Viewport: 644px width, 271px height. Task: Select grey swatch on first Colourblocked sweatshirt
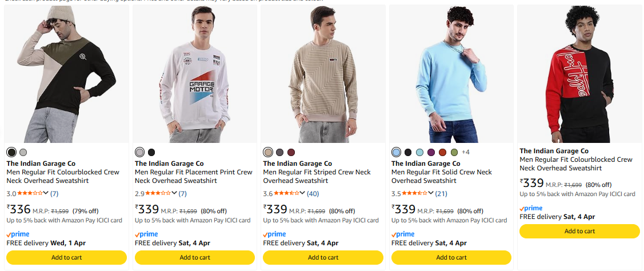click(x=23, y=152)
